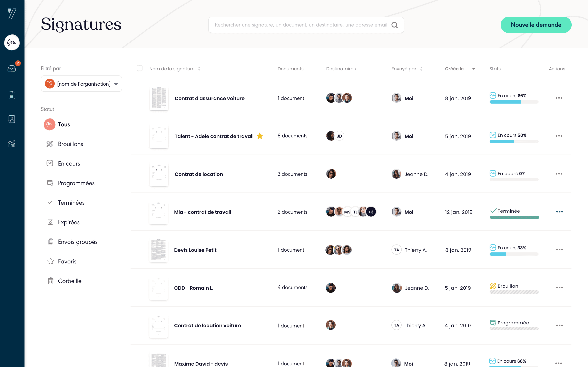This screenshot has width=588, height=367.
Task: Click the Programmées calendar icon
Action: click(50, 183)
